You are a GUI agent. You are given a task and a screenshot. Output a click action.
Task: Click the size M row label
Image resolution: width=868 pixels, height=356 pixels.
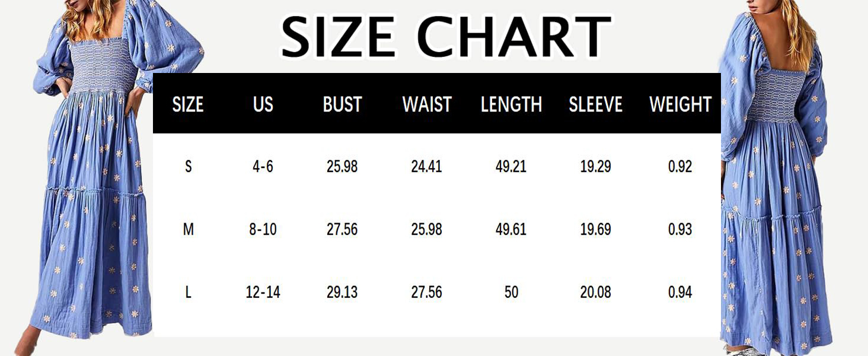click(x=188, y=230)
